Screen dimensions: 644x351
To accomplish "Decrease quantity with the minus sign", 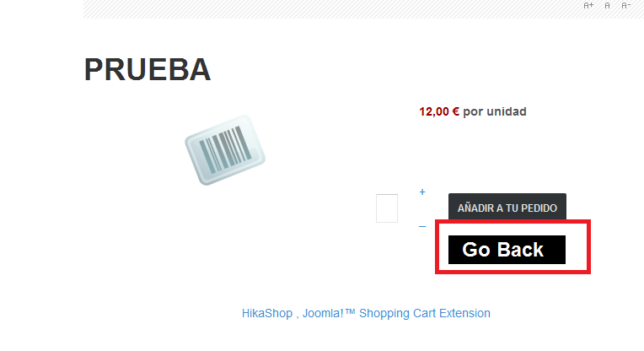I will tap(422, 226).
